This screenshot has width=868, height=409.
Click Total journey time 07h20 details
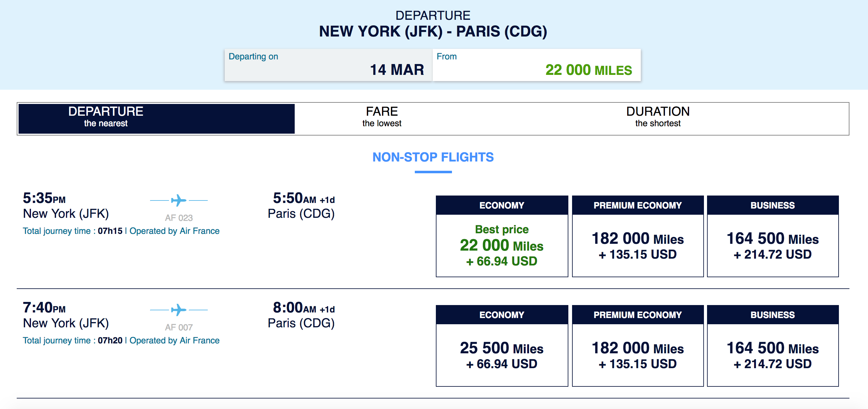click(72, 340)
